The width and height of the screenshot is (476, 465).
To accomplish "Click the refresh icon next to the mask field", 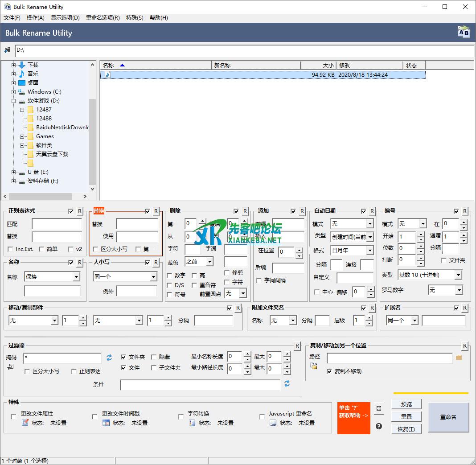I will point(109,358).
